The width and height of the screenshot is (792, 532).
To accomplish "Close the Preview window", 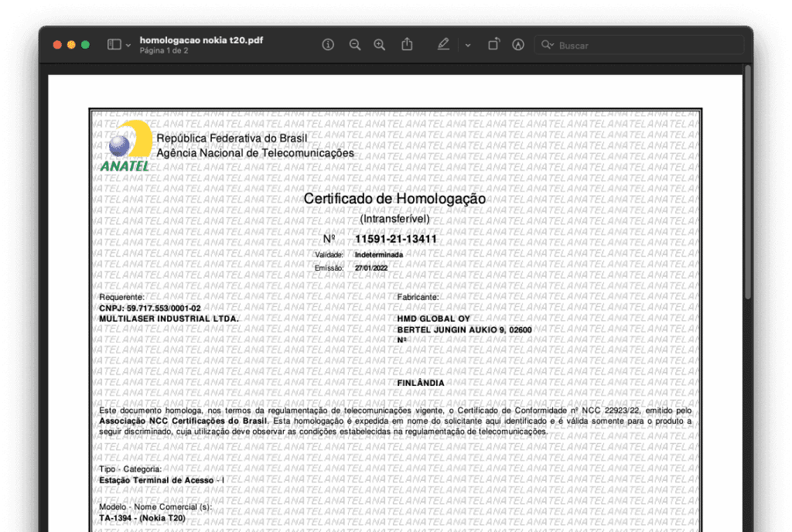I will pos(57,45).
